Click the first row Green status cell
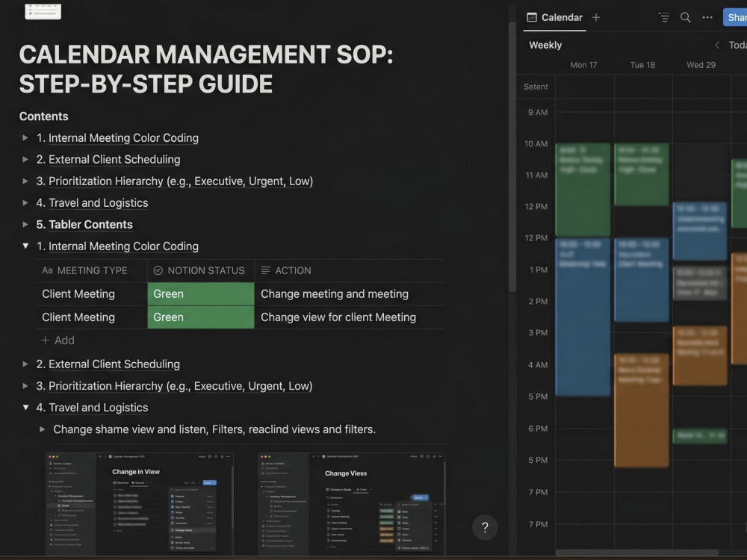The width and height of the screenshot is (747, 560). coord(200,293)
